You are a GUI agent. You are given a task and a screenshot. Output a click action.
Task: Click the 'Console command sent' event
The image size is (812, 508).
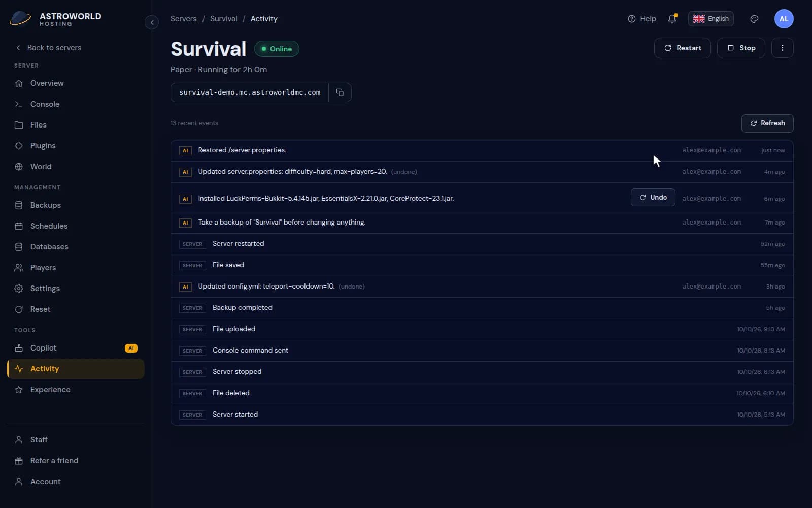[250, 351]
